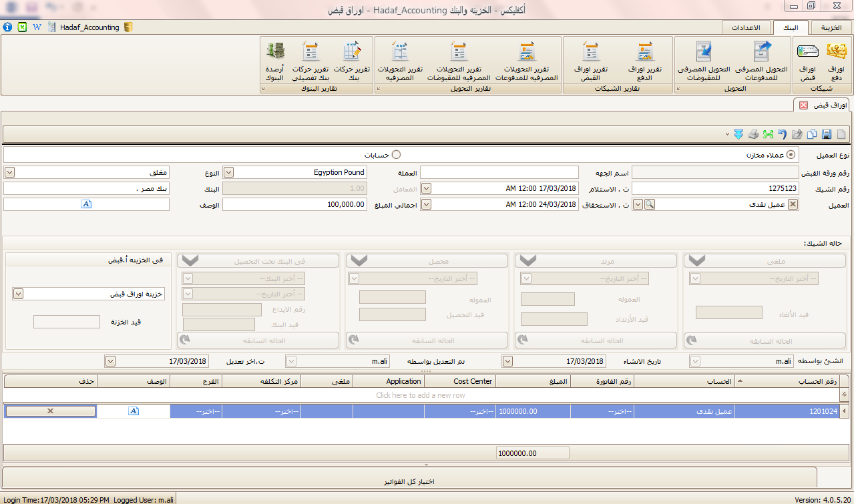Image resolution: width=854 pixels, height=504 pixels.
Task: Click the اختيار كل الفواتير button
Action: click(x=409, y=481)
